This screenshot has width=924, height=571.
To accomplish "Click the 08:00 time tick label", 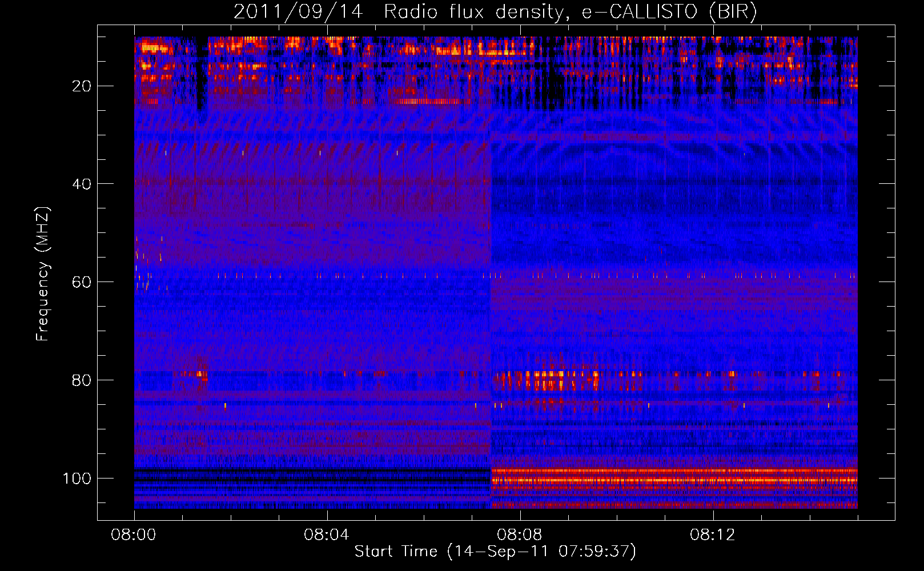I will 134,535.
